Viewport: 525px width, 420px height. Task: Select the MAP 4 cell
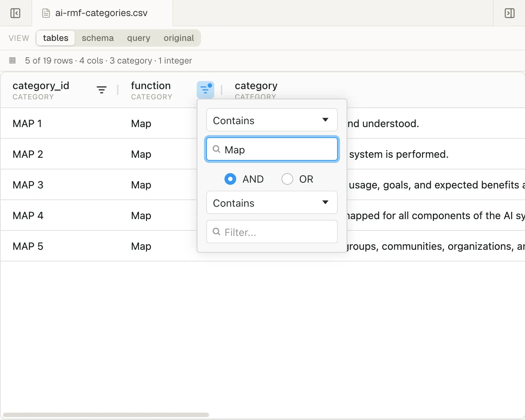coord(28,215)
